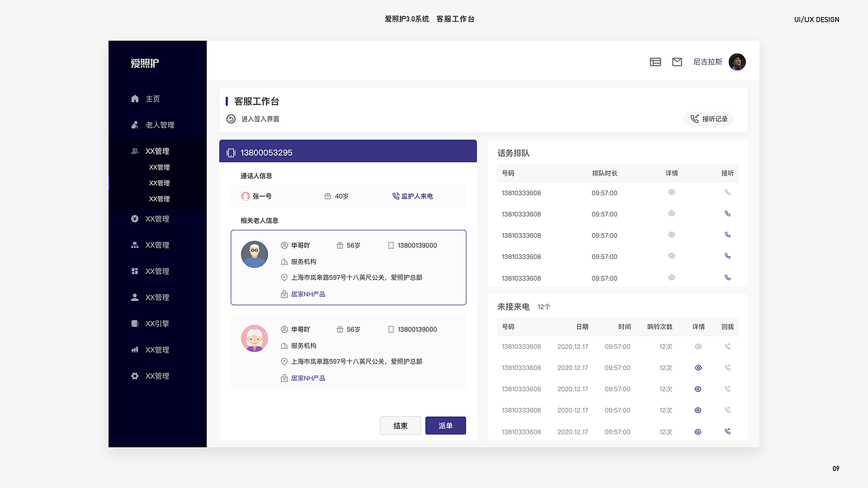Select the first XX管理 submenu entry

point(158,167)
